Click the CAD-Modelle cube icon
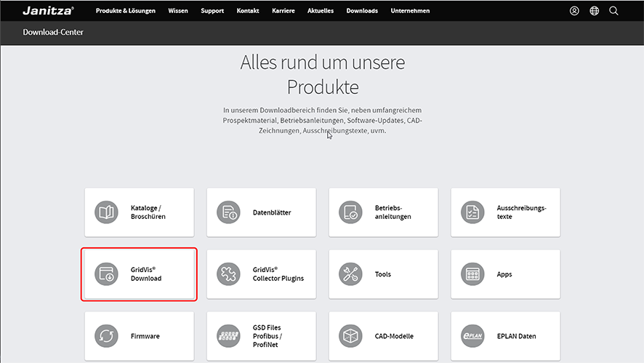 click(350, 336)
